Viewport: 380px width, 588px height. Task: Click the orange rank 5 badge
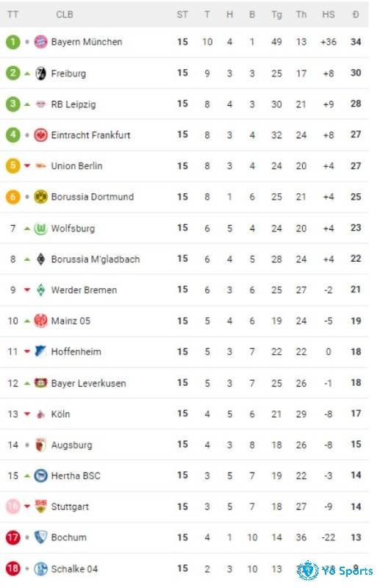[12, 165]
